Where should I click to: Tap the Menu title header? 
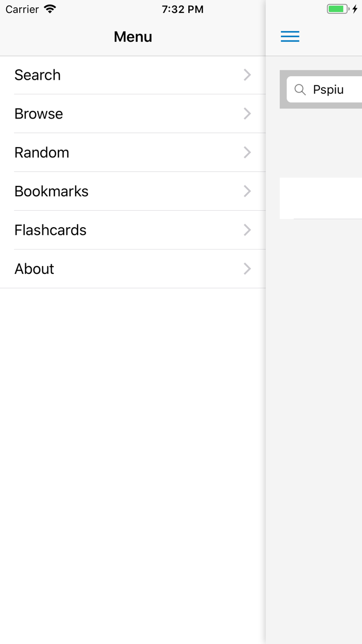133,37
